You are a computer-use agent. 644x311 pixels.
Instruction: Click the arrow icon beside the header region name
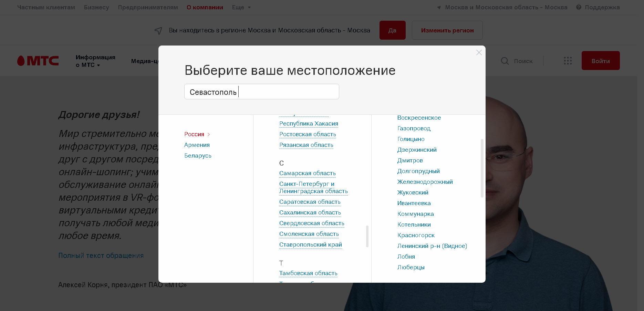(x=439, y=8)
